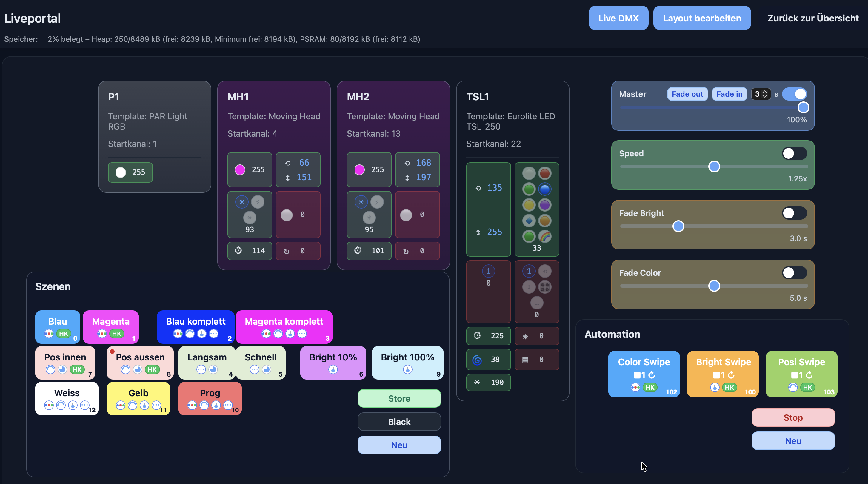
Task: Select the purple color circle in TSL1
Action: pyautogui.click(x=544, y=205)
